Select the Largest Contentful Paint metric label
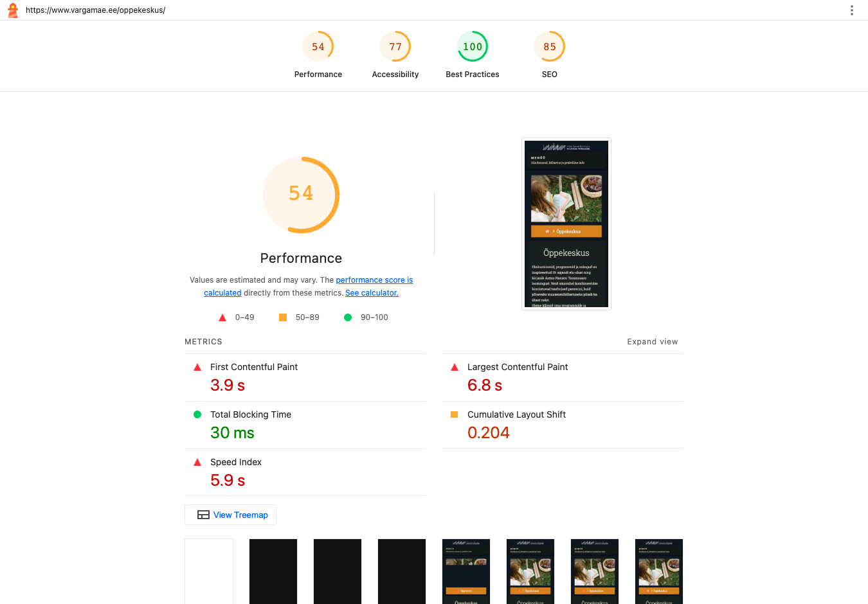 coord(518,367)
